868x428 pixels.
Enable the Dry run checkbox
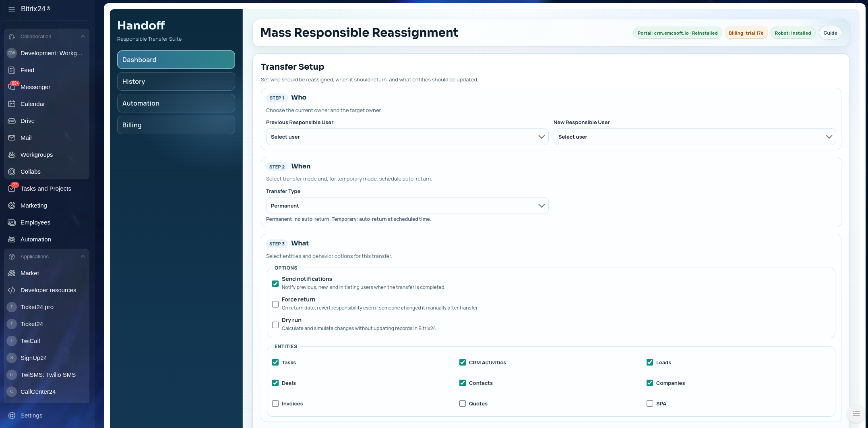tap(275, 325)
